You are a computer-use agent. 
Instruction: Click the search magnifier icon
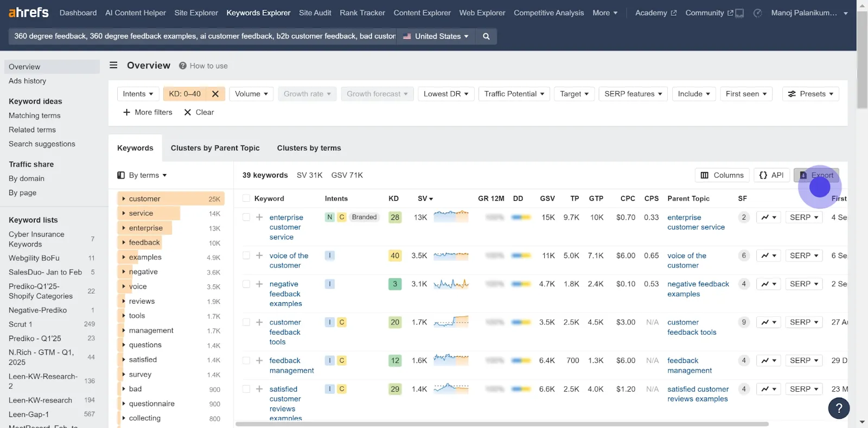486,36
